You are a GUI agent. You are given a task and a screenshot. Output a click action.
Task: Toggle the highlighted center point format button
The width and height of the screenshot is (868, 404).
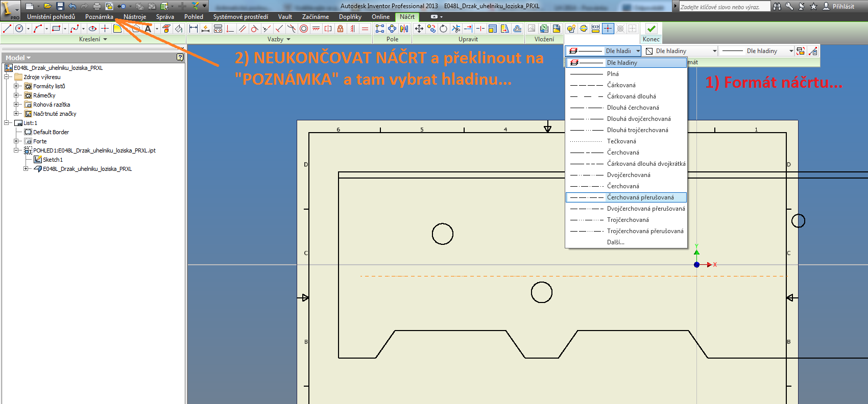608,29
